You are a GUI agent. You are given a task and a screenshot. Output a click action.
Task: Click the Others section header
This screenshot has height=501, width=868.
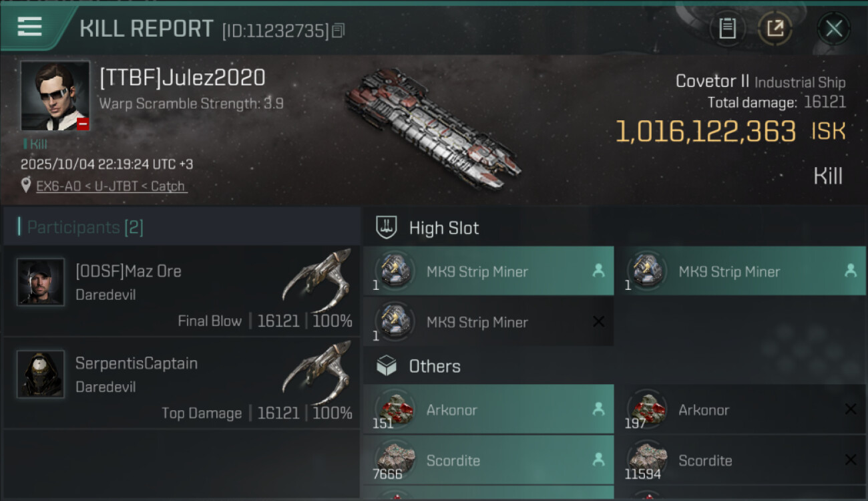[434, 366]
